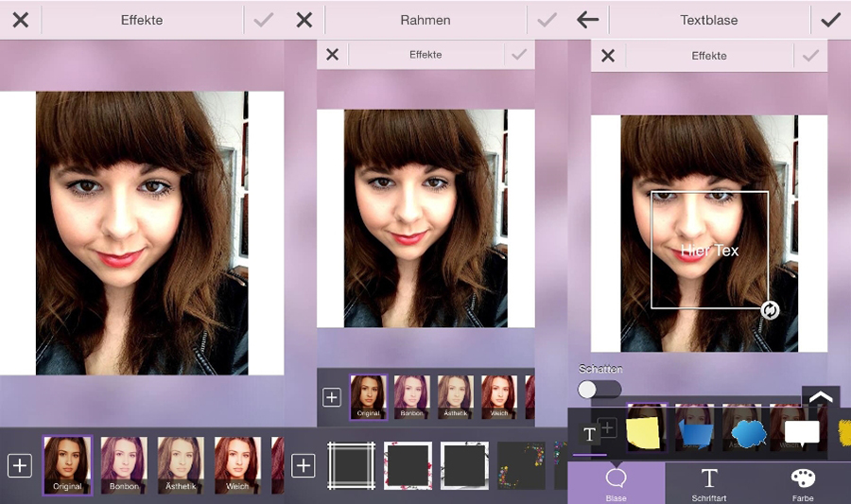
Task: Click the 'Hier Tex' text box
Action: click(709, 250)
